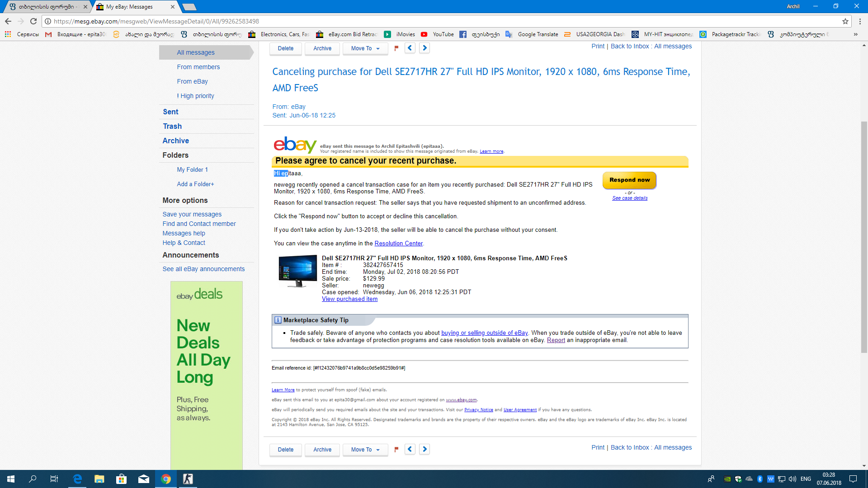
Task: Select the From eBay filter in the sidebar
Action: coord(192,81)
